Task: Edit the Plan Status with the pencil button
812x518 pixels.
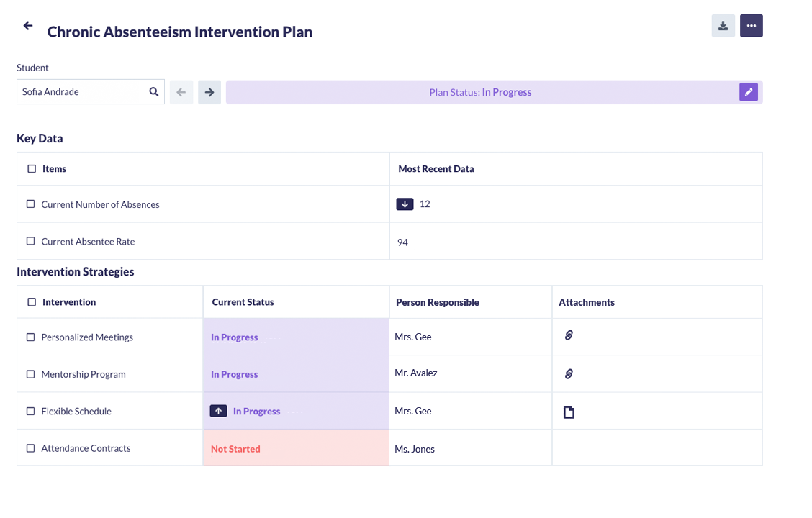Action: click(749, 91)
